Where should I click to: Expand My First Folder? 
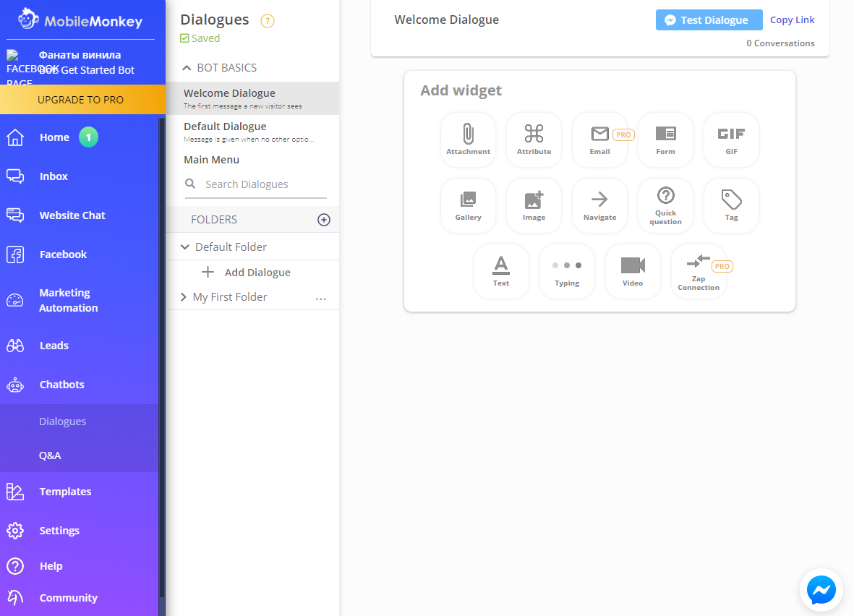[x=184, y=297]
